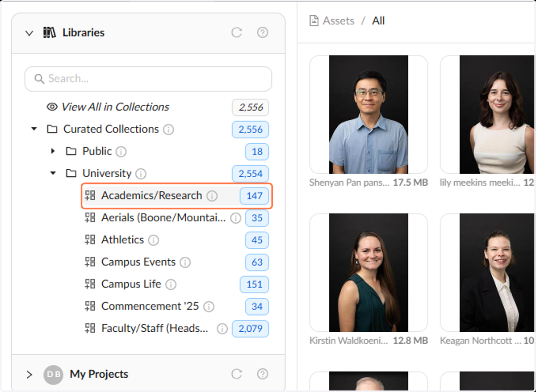
Task: Click the library Search field
Action: [148, 79]
